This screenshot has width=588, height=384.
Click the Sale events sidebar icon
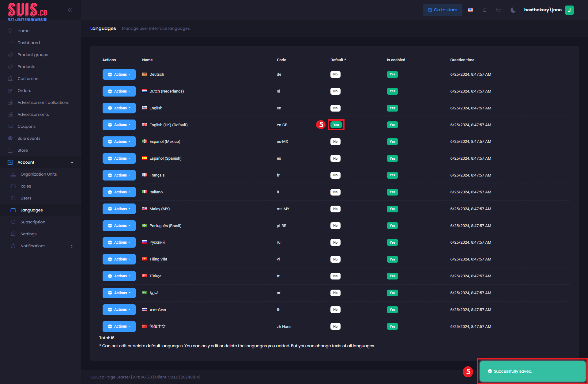point(10,138)
